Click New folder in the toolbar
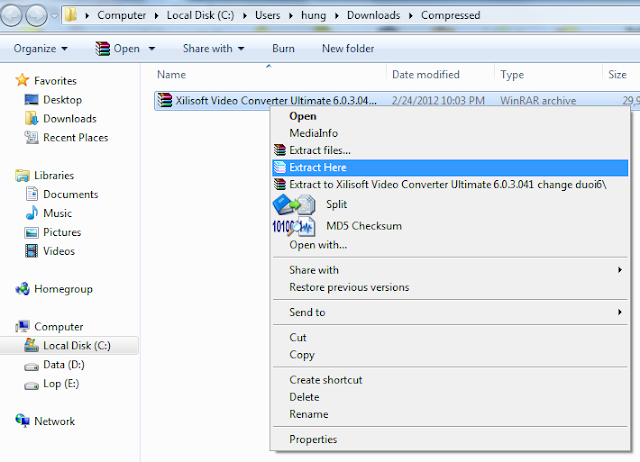 coord(348,49)
